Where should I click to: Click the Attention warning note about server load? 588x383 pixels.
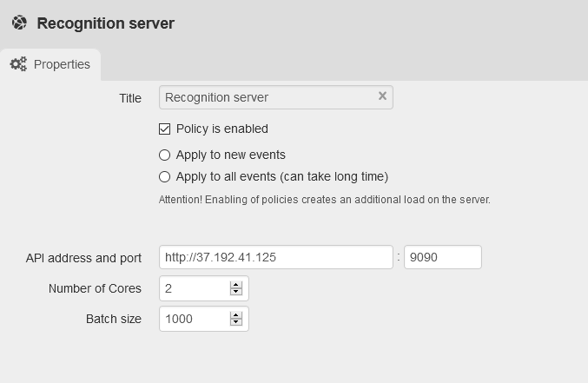click(x=324, y=200)
